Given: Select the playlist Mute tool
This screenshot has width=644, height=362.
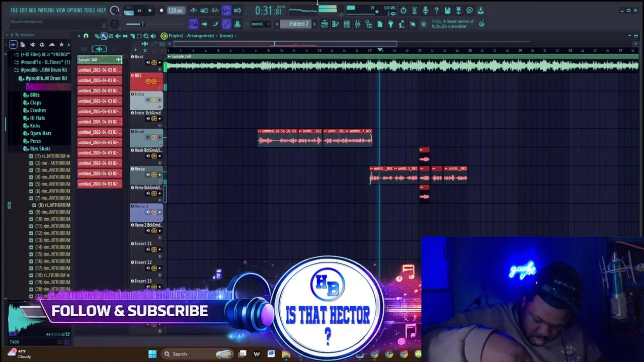Looking at the screenshot, I should 118,36.
